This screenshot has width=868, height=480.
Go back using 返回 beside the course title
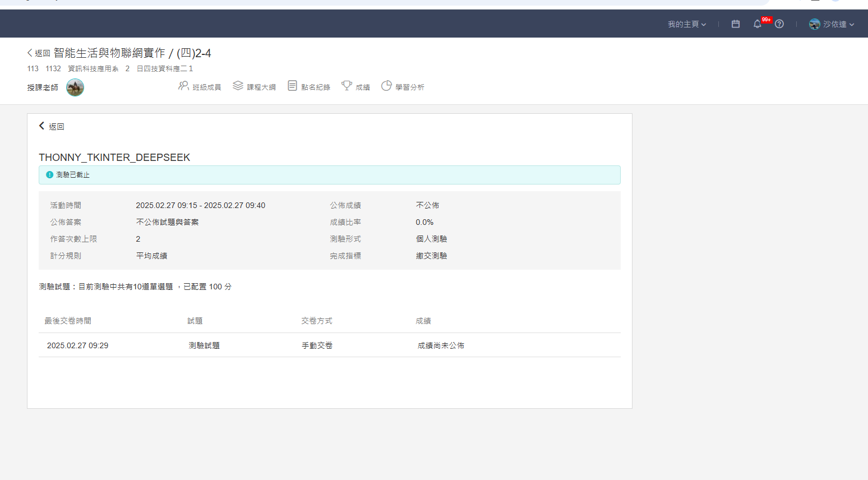39,53
